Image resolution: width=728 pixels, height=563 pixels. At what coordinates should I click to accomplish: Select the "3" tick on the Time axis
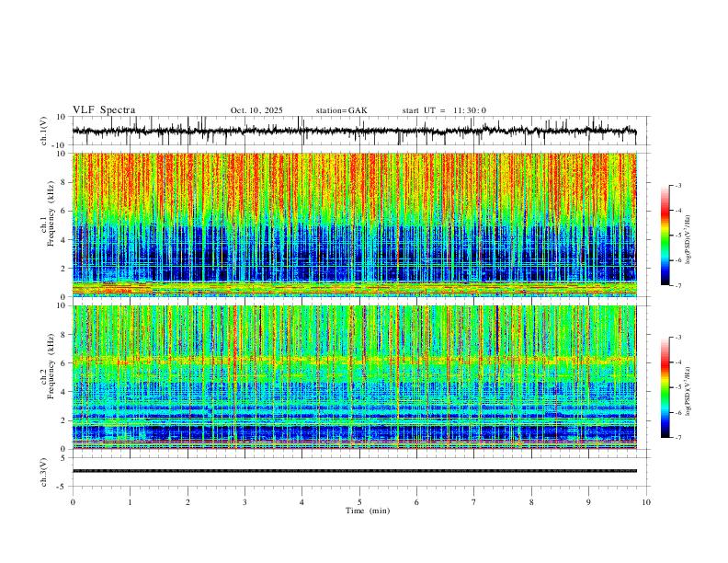coord(245,502)
